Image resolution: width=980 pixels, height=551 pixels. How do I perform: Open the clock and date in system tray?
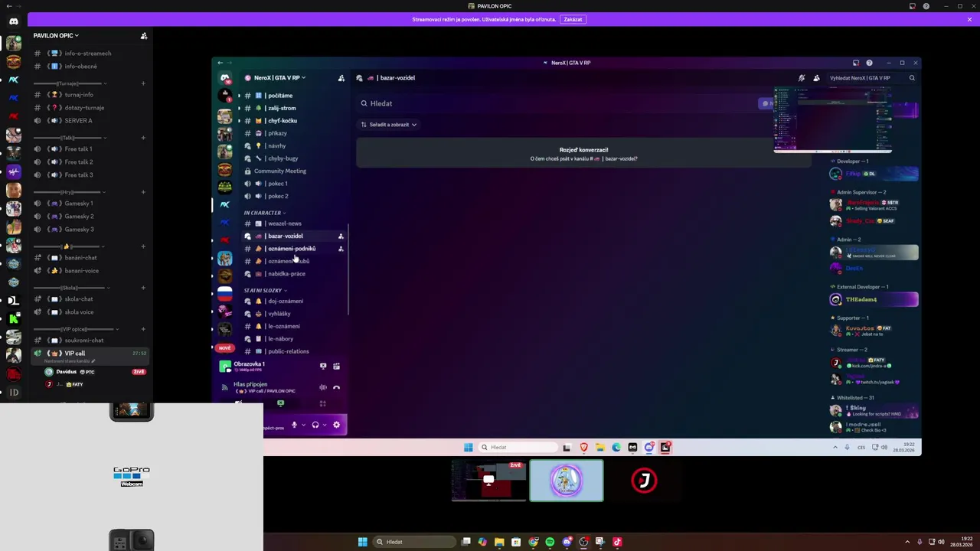click(962, 542)
